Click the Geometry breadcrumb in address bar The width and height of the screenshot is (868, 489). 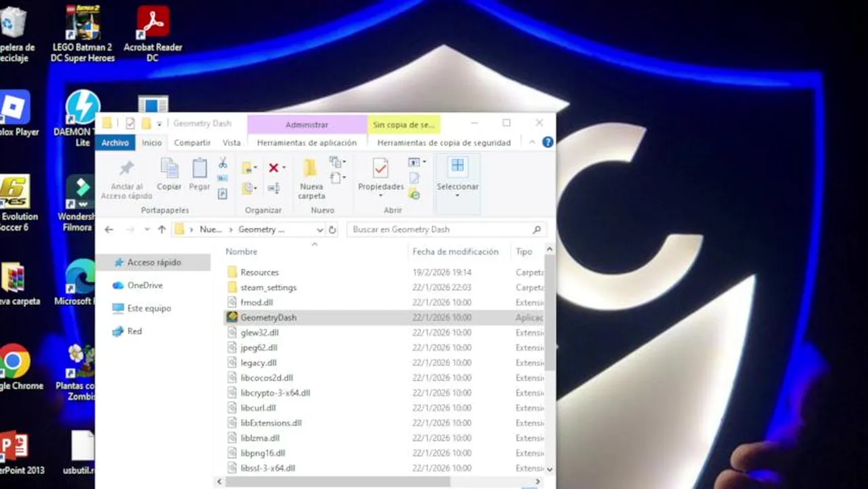261,230
